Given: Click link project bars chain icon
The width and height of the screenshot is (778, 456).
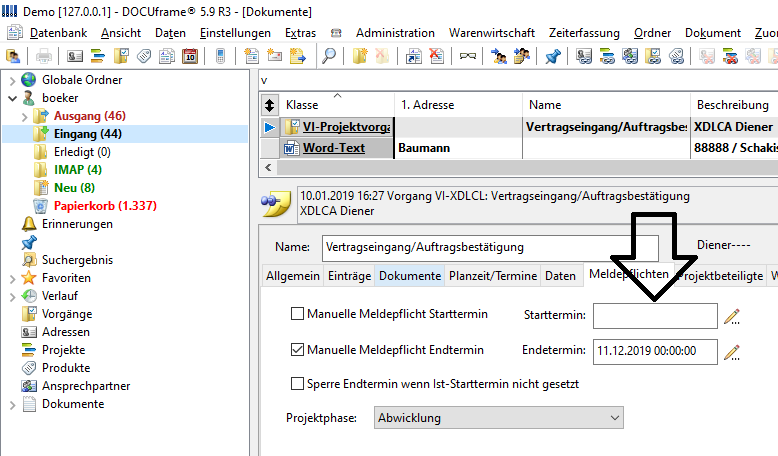Looking at the screenshot, I should [607, 56].
